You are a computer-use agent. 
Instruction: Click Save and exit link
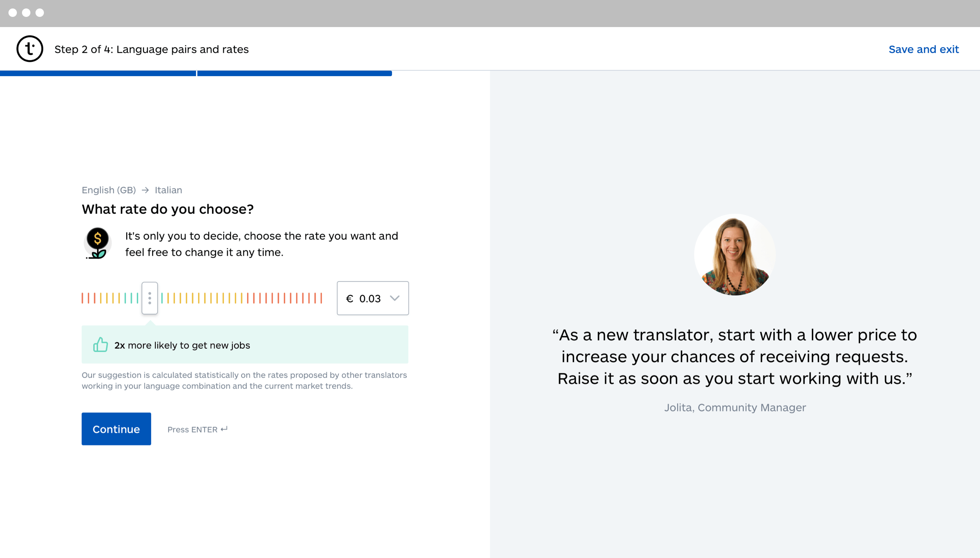point(923,49)
